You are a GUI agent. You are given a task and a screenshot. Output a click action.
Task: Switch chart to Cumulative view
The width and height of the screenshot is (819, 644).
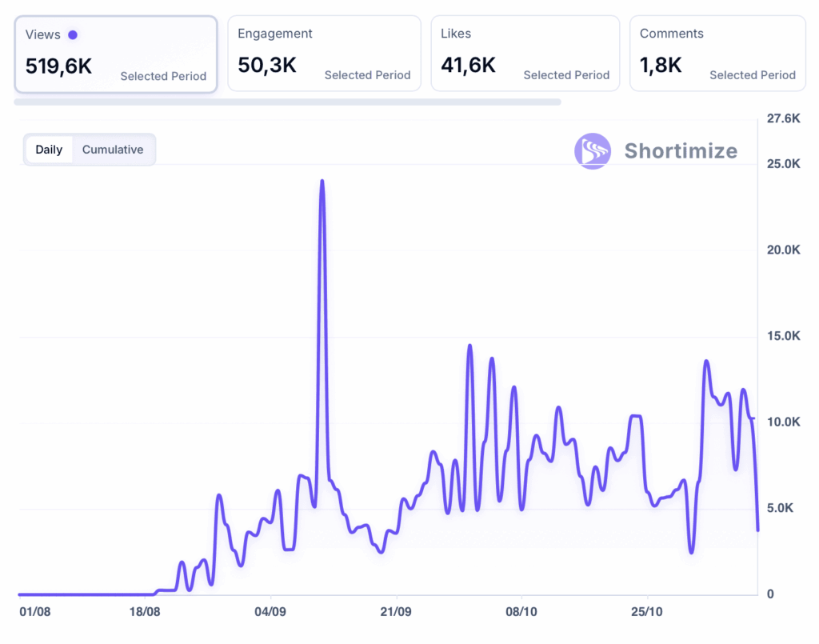(113, 150)
